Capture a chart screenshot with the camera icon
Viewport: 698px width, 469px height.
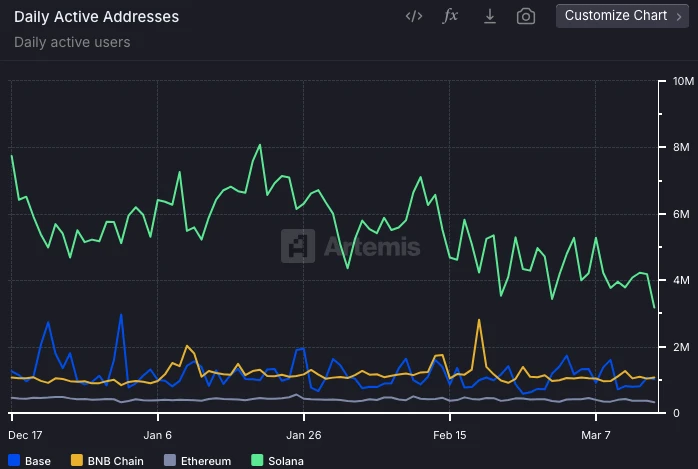point(526,16)
